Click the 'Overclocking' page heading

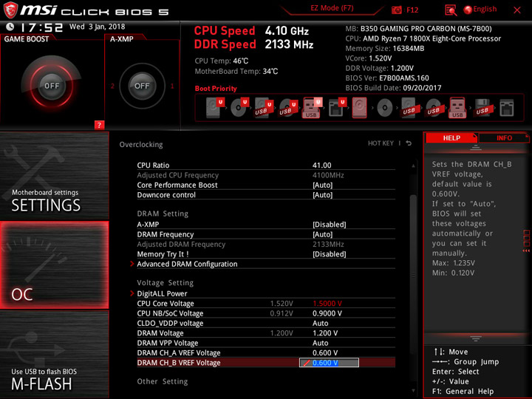pyautogui.click(x=141, y=145)
